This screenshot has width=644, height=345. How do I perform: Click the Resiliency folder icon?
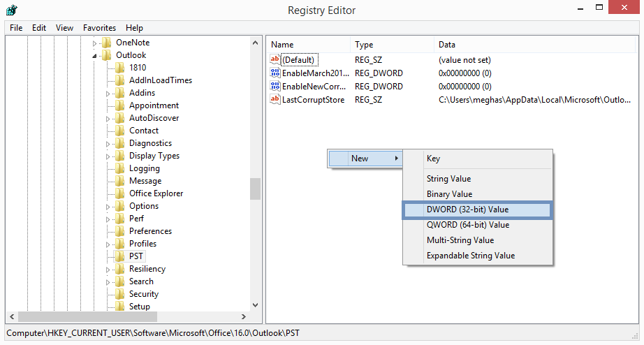coord(119,269)
